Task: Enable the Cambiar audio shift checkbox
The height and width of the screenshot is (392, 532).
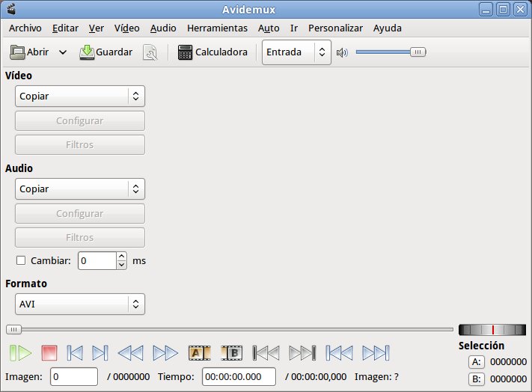Action: coord(21,260)
